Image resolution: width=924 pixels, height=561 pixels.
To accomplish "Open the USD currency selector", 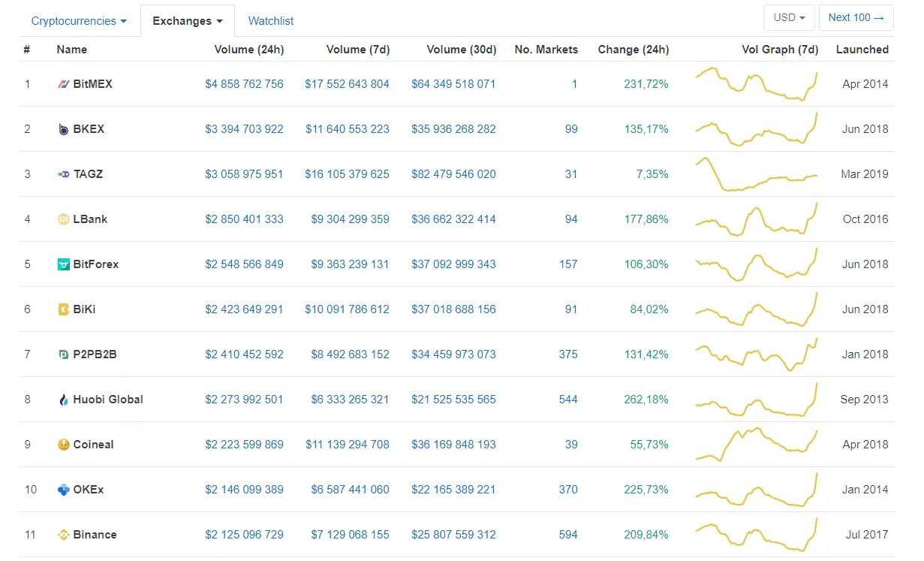I will [x=789, y=17].
